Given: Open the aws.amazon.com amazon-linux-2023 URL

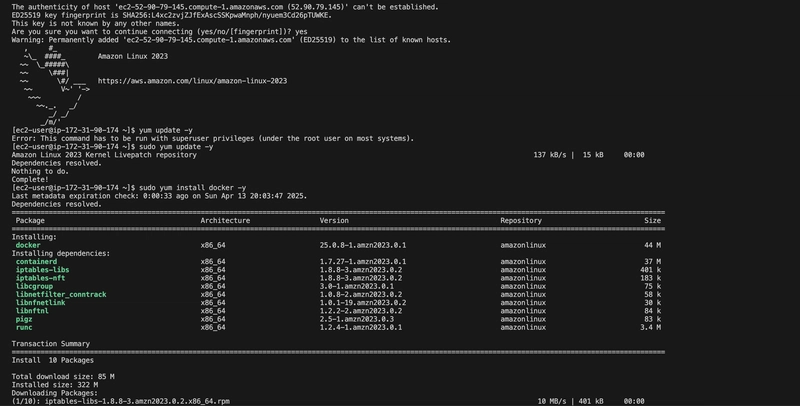Looking at the screenshot, I should [192, 81].
